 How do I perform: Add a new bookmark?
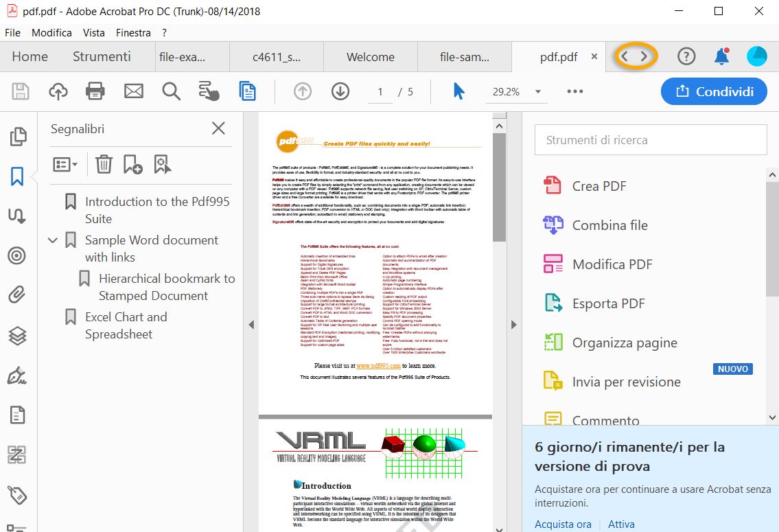click(x=132, y=164)
